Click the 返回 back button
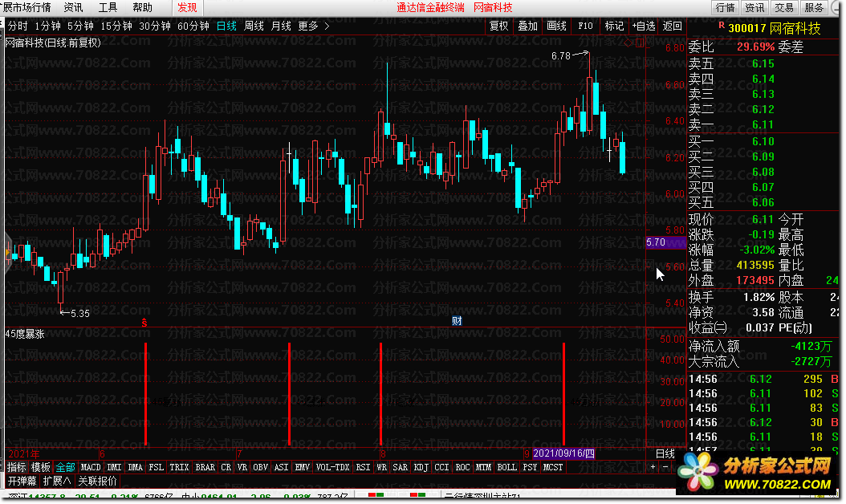The image size is (846, 504). coord(673,26)
